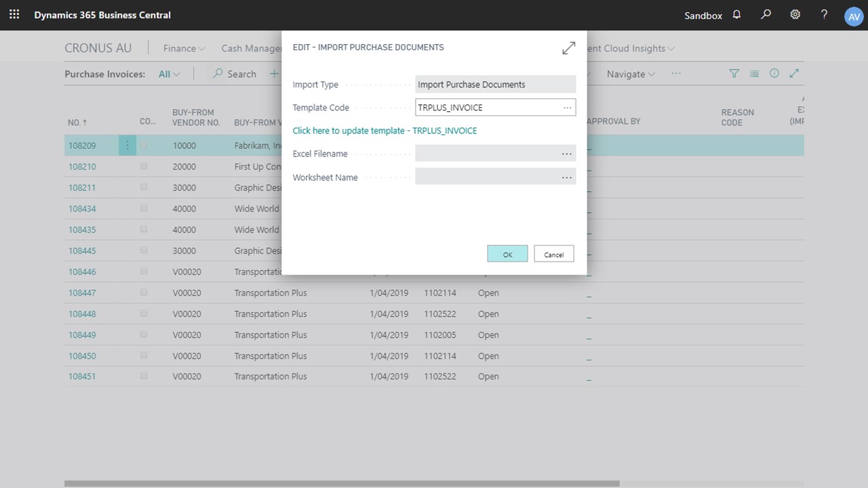Click Dynamics 365 Business Central title

tap(102, 15)
